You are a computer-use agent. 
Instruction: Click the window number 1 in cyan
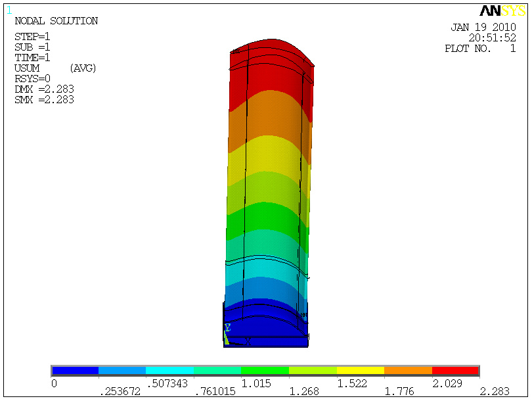(9, 11)
